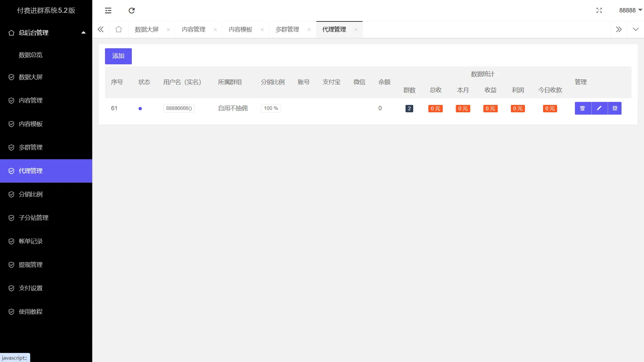Click the 添加 button
The width and height of the screenshot is (644, 362).
tap(118, 56)
